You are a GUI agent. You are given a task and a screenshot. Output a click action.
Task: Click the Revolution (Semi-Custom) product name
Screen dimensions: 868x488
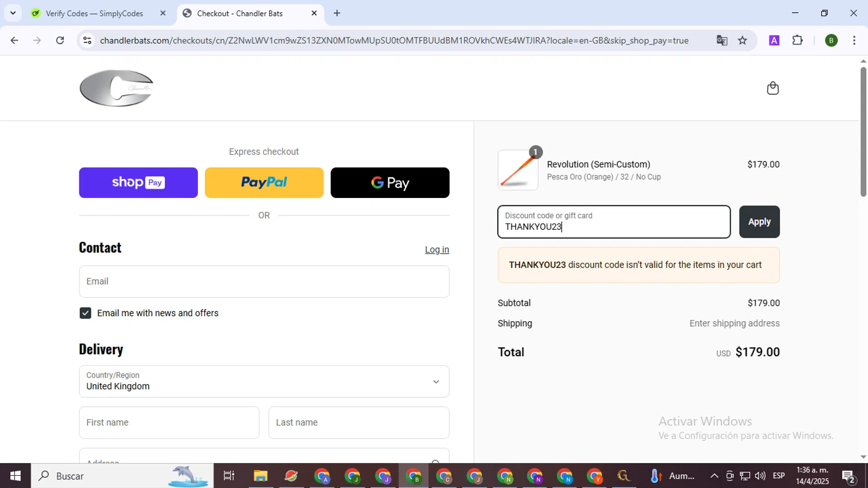[x=598, y=164]
